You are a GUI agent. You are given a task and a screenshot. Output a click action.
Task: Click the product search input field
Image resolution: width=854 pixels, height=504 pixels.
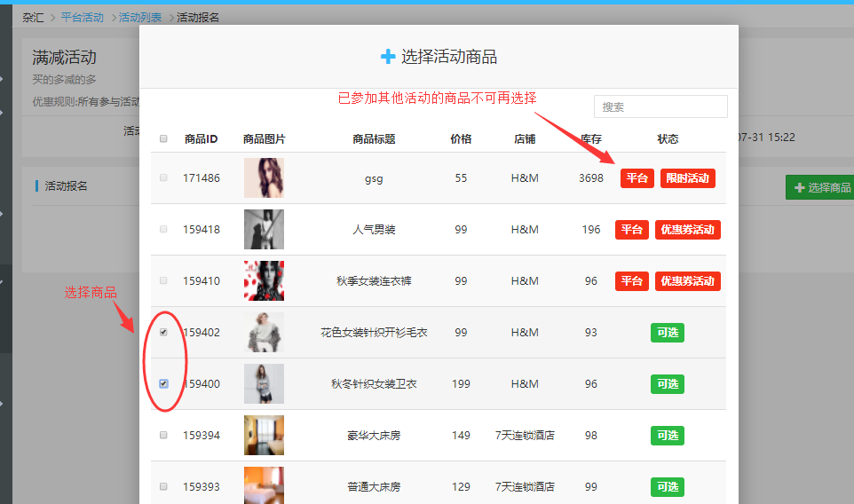click(x=660, y=106)
